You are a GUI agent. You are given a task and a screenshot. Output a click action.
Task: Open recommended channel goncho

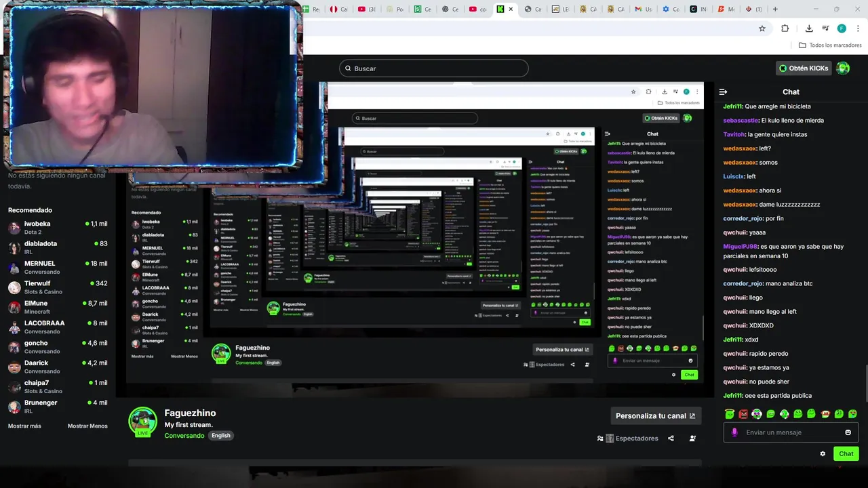click(58, 347)
